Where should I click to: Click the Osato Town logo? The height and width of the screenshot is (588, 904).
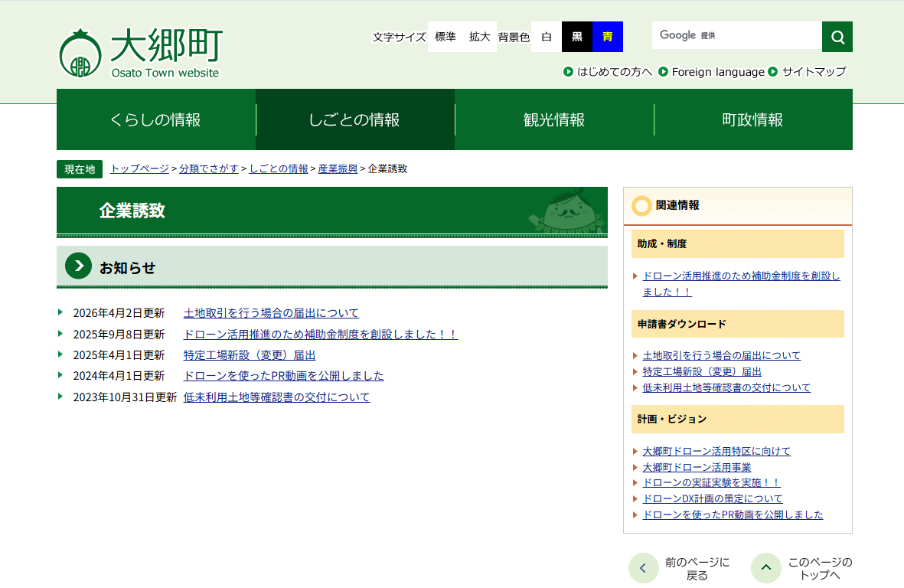pyautogui.click(x=140, y=53)
